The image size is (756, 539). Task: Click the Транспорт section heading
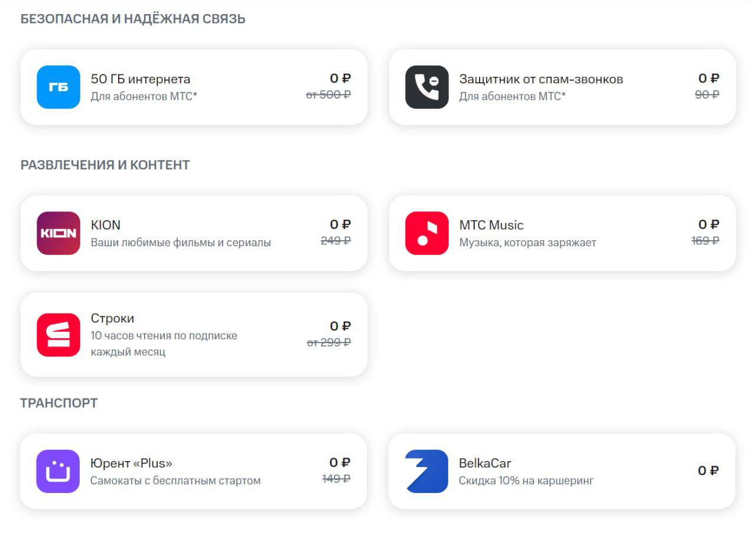pyautogui.click(x=59, y=403)
